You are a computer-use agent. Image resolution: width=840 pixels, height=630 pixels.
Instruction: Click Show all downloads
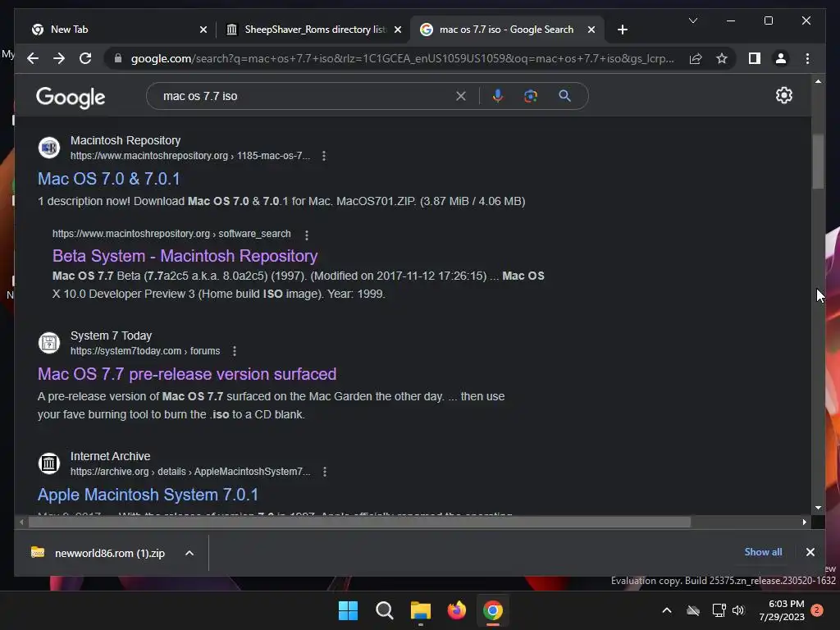[x=763, y=552]
